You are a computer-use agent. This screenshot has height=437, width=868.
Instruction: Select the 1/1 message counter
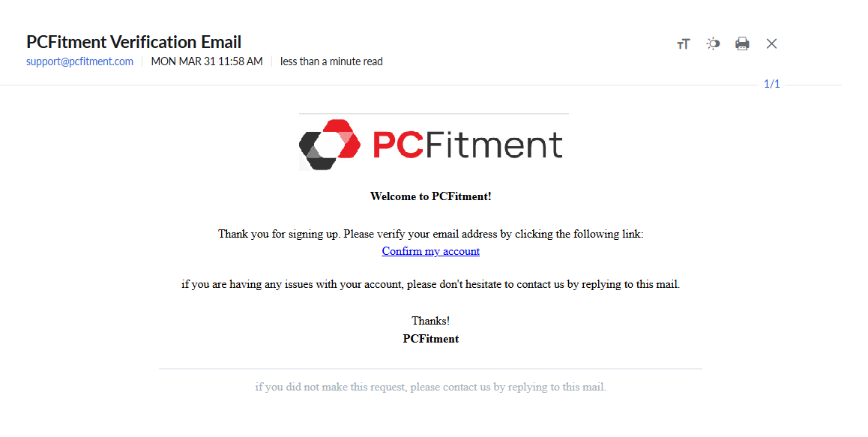tap(771, 84)
